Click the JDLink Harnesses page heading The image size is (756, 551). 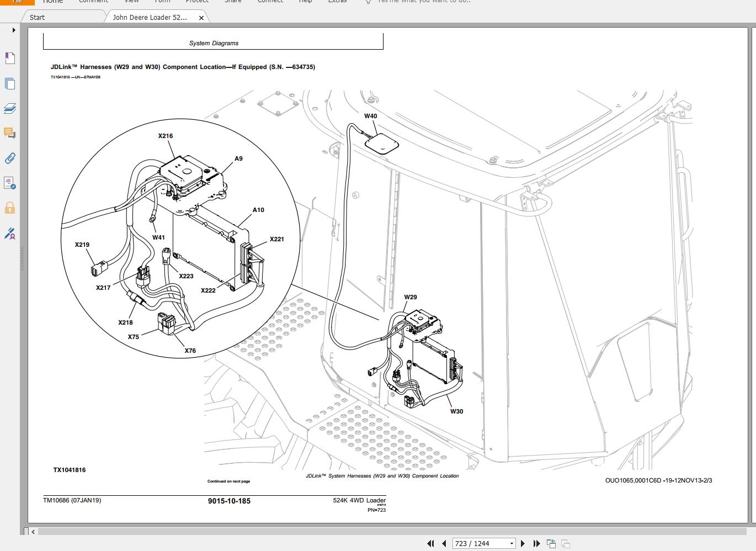point(183,67)
